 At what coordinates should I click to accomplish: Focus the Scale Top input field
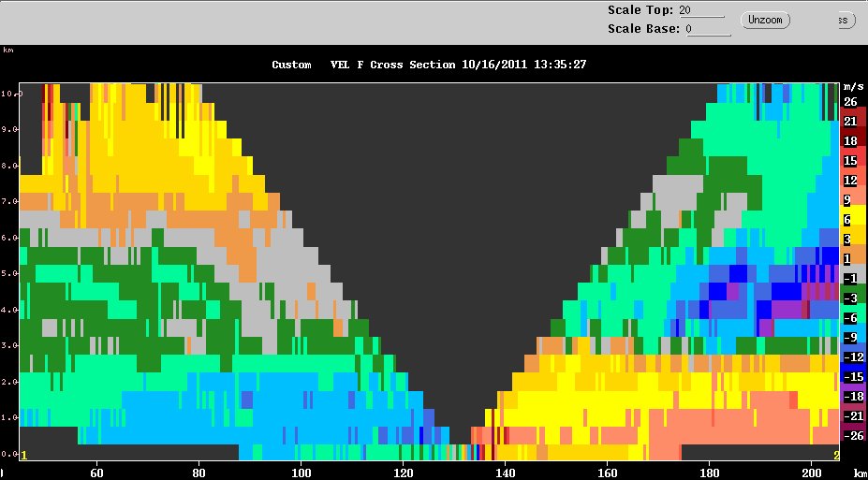702,10
